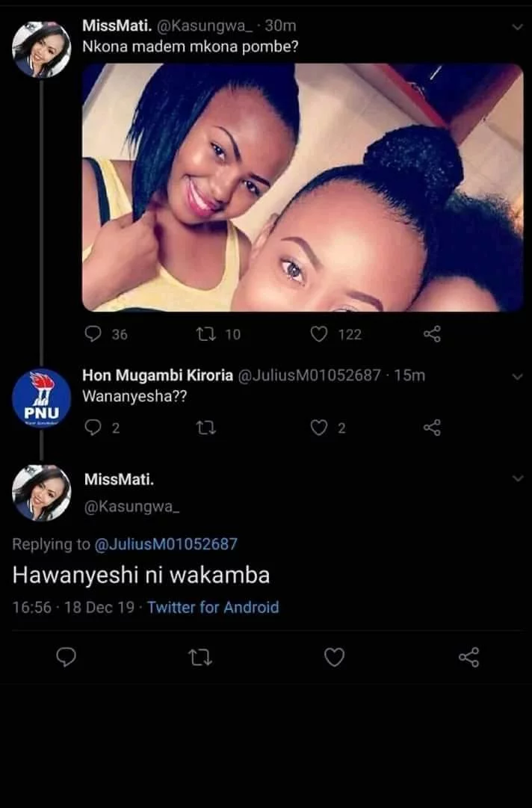Open the @JuliusM01052687 mention link
The height and width of the screenshot is (808, 532).
[166, 545]
